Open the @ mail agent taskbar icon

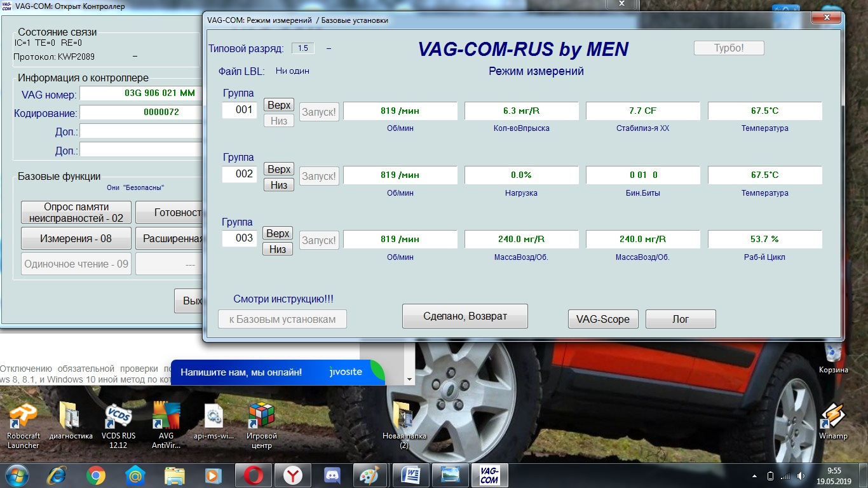[x=135, y=475]
